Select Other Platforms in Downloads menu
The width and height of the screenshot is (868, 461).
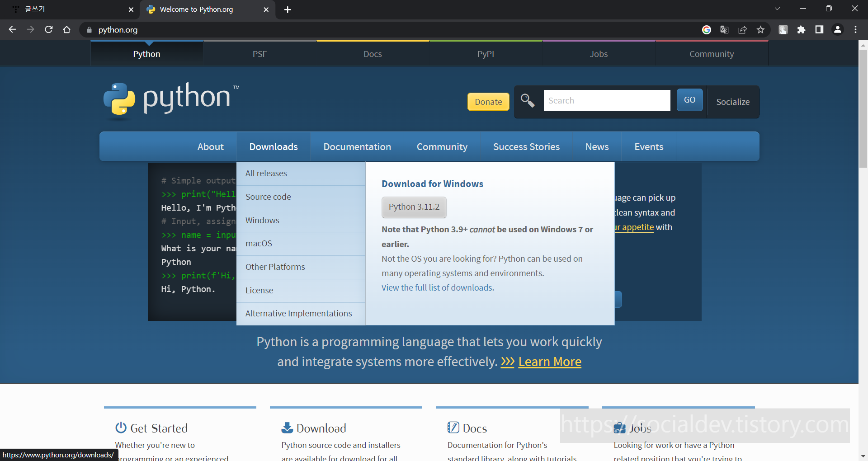tap(301, 267)
